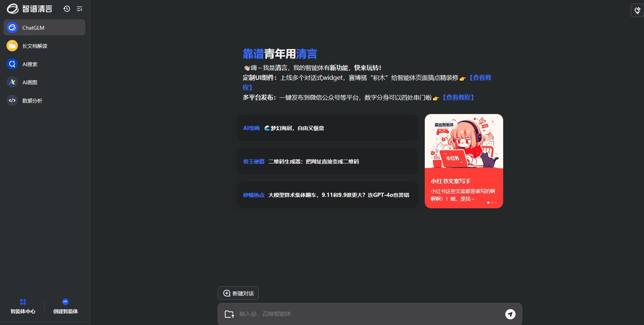This screenshot has height=325, width=644.
Task: Open the conversation history clock icon
Action: [67, 9]
